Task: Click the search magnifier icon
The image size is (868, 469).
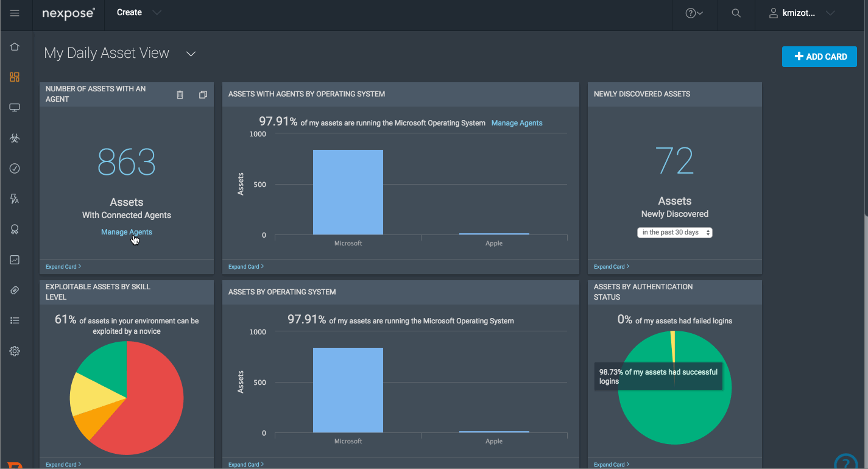Action: (736, 13)
